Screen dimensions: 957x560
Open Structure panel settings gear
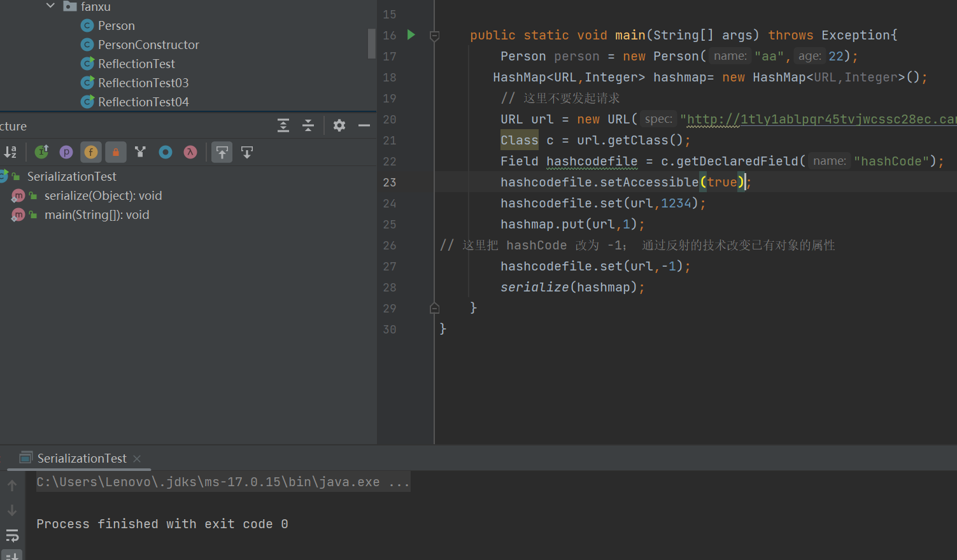(x=339, y=125)
